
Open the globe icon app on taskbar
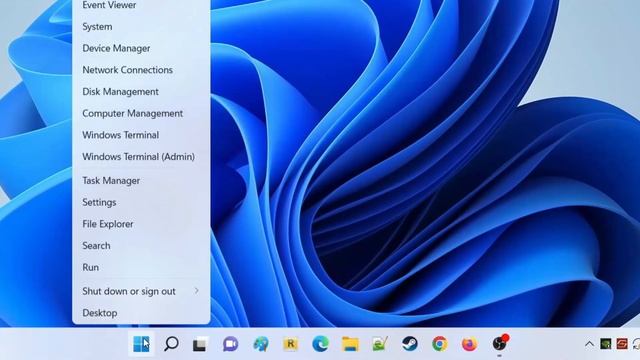coord(260,344)
